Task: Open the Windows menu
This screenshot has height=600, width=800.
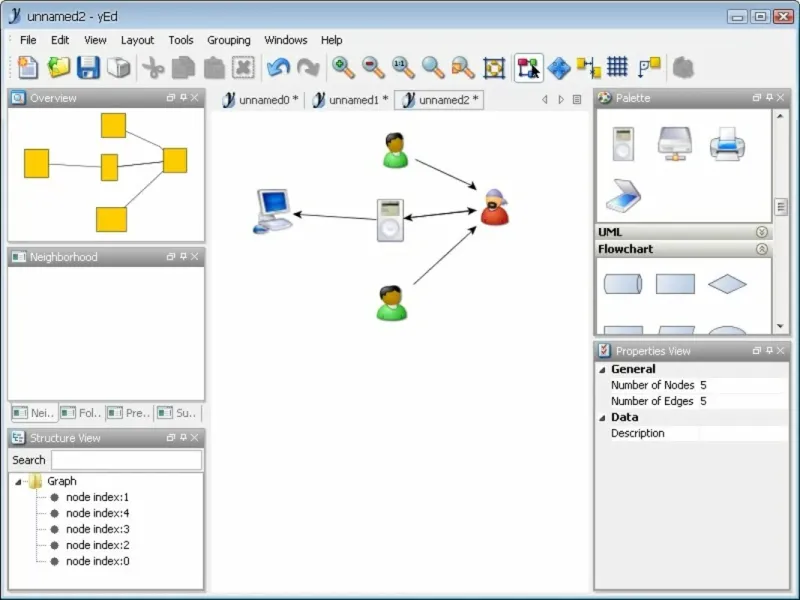Action: [x=286, y=40]
